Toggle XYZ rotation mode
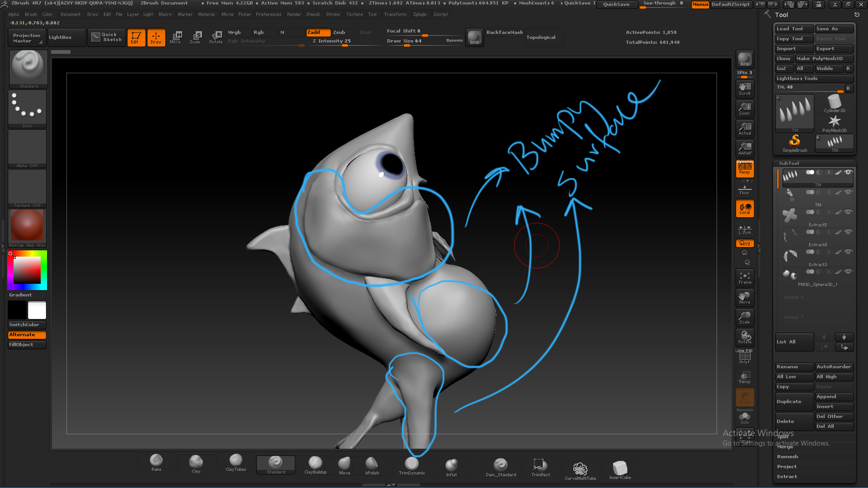 (x=745, y=243)
